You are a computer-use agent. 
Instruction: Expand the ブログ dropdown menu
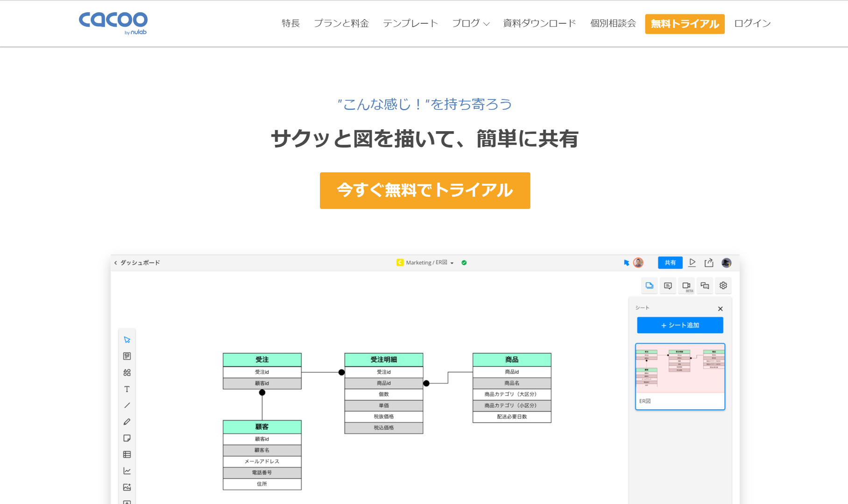[471, 23]
